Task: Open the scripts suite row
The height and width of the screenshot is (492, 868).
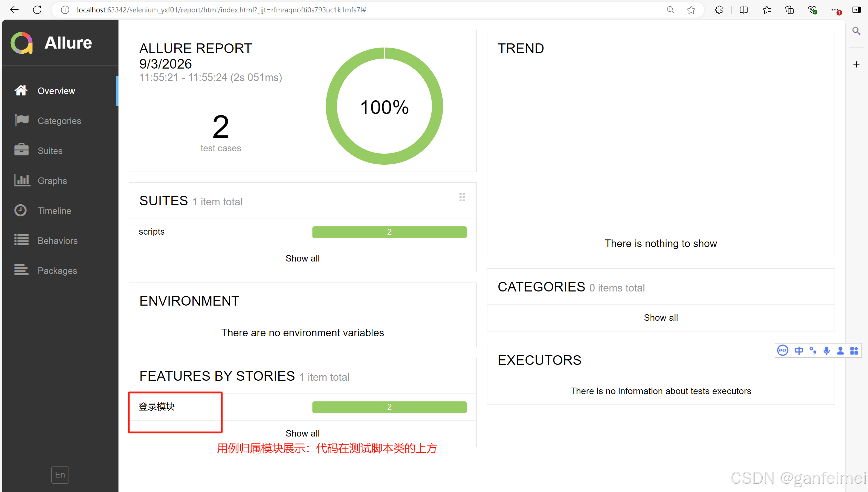Action: (x=302, y=232)
